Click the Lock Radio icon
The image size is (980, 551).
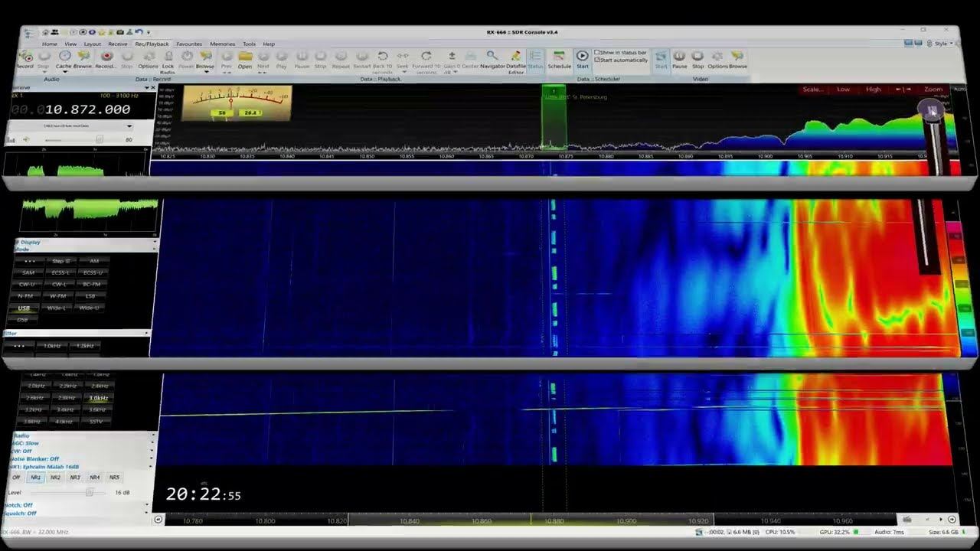[168, 56]
